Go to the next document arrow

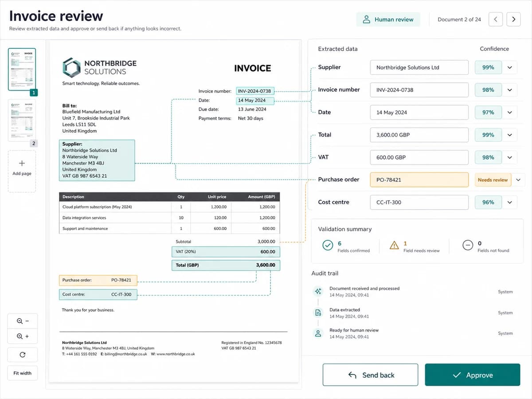[513, 20]
